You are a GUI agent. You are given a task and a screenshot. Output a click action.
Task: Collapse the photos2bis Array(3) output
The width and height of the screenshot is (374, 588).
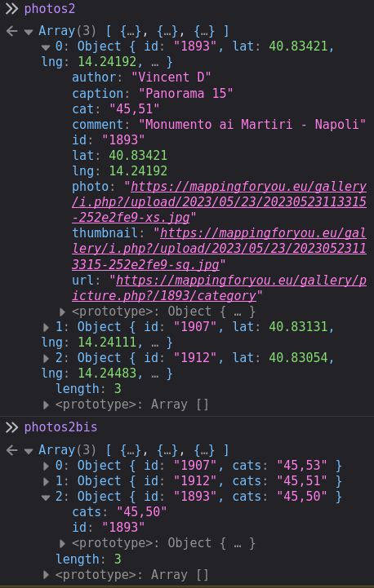coord(29,451)
